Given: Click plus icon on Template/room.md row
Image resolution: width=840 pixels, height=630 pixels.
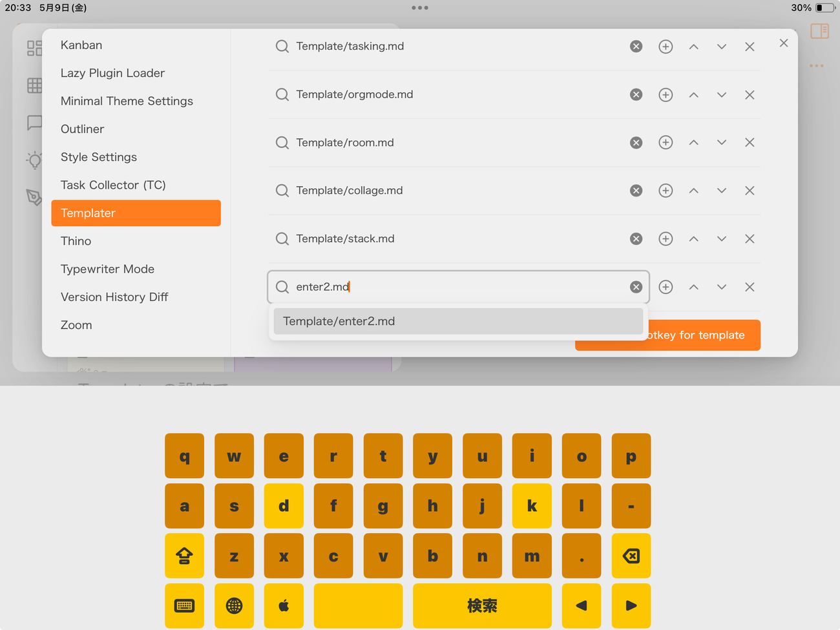Looking at the screenshot, I should (666, 143).
